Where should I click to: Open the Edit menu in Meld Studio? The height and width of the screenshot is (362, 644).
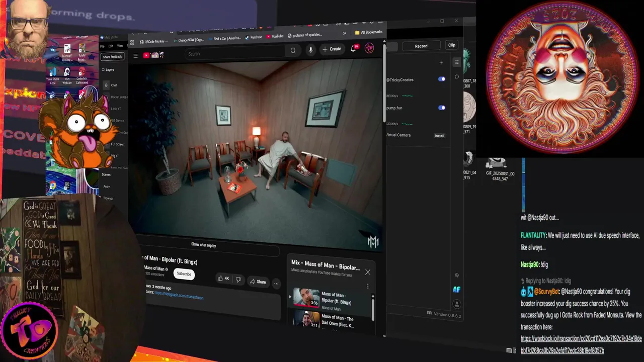click(x=111, y=46)
